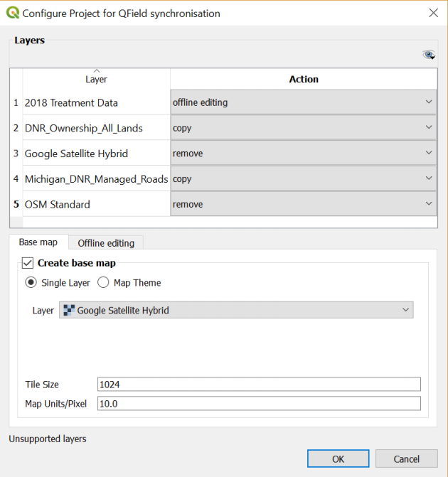
Task: Open action dropdown for OSM Standard
Action: 304,204
